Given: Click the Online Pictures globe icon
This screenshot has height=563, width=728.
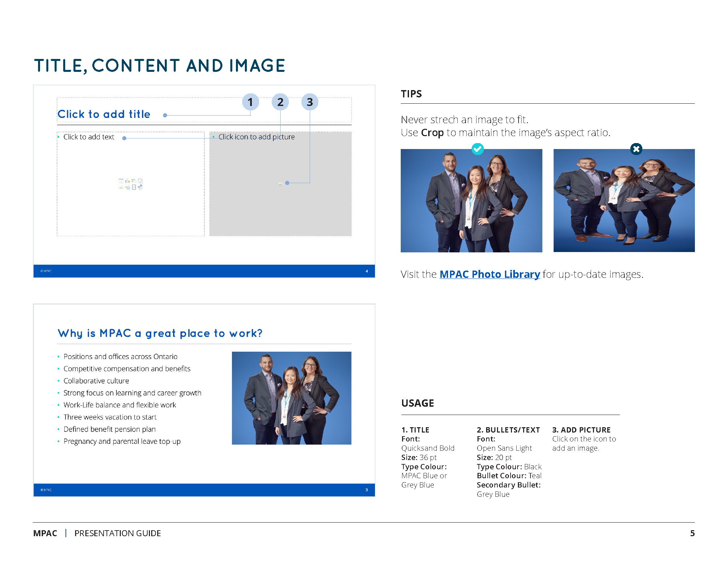Looking at the screenshot, I should pos(128,187).
